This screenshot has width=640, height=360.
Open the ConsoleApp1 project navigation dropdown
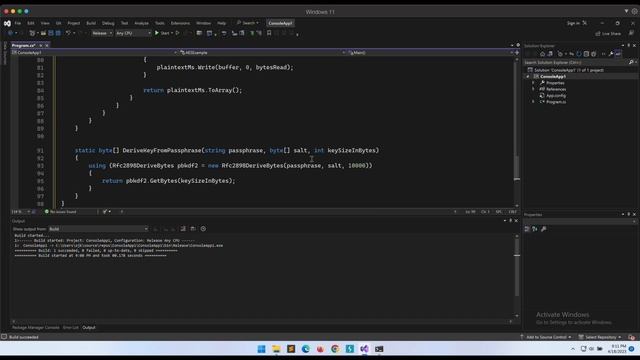[x=94, y=53]
